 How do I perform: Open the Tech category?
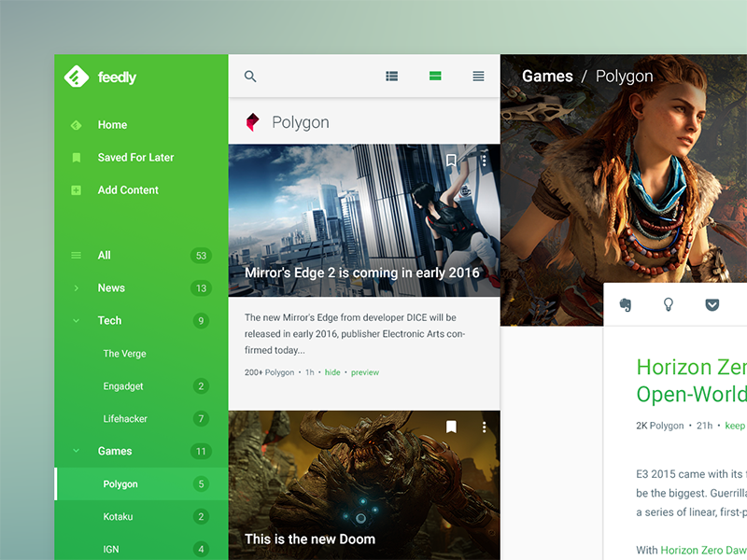coord(109,320)
